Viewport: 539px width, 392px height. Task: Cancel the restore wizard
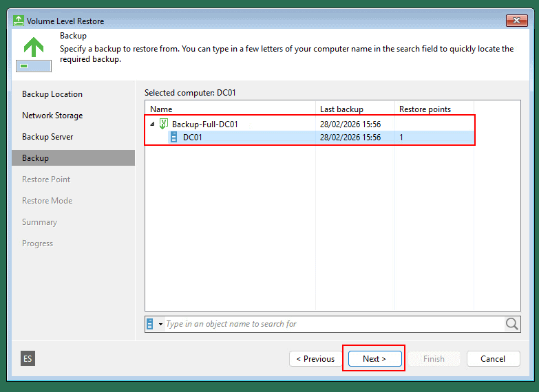click(x=493, y=358)
